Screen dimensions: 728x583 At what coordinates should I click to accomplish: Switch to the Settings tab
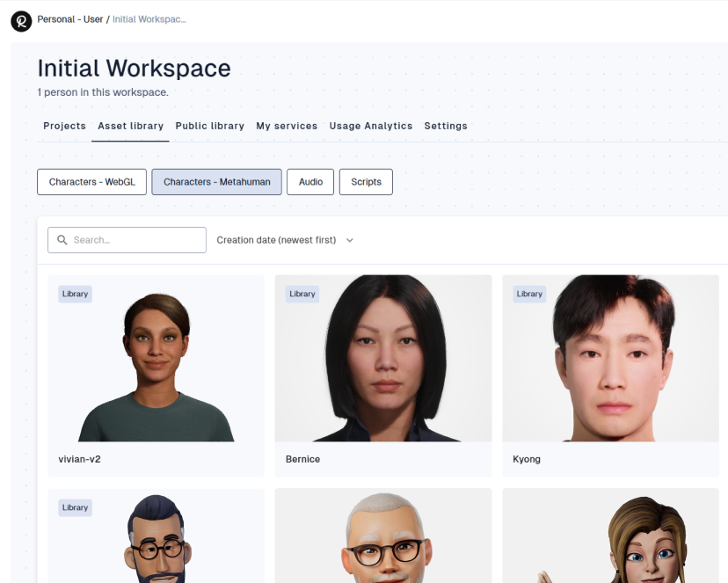[x=446, y=126]
